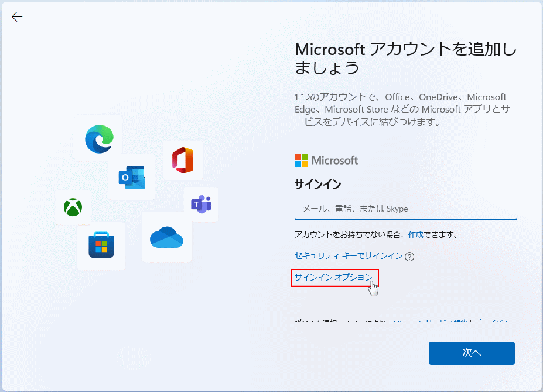Click the OneDrive cloud icon

166,237
